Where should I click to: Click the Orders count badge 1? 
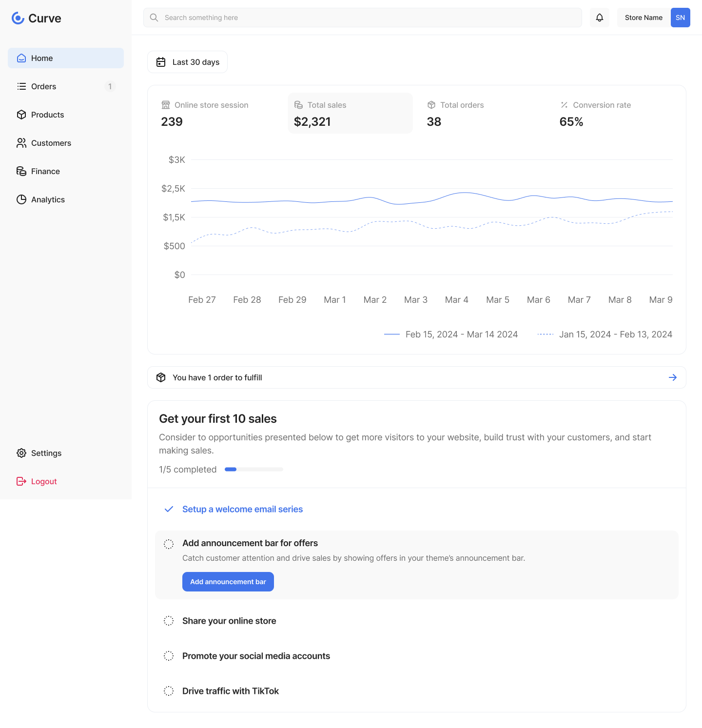tap(110, 86)
